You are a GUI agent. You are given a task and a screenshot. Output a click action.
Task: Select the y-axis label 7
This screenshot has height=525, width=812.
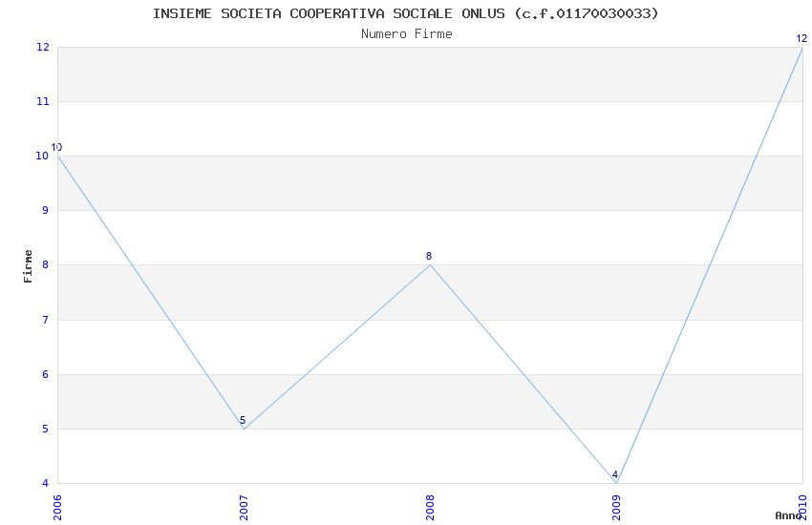pos(46,320)
